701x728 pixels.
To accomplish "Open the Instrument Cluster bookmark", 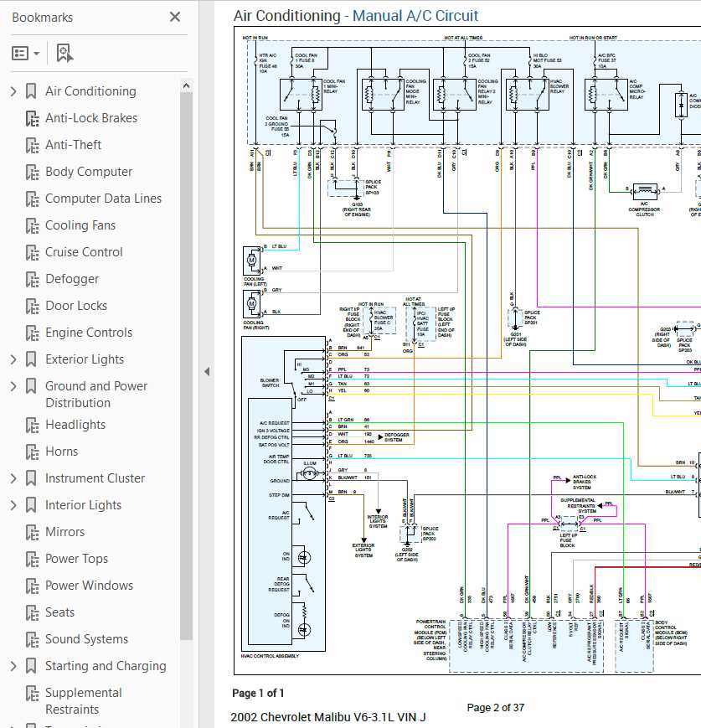I will (95, 478).
